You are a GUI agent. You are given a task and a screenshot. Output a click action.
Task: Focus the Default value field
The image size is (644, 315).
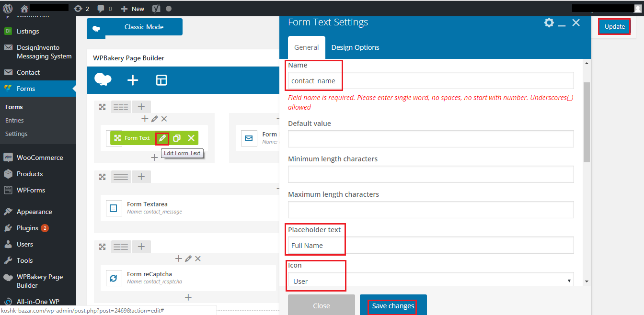pyautogui.click(x=431, y=139)
